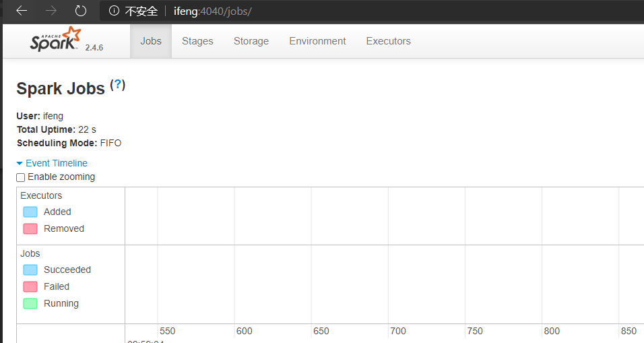Click the Removed legend label

64,228
